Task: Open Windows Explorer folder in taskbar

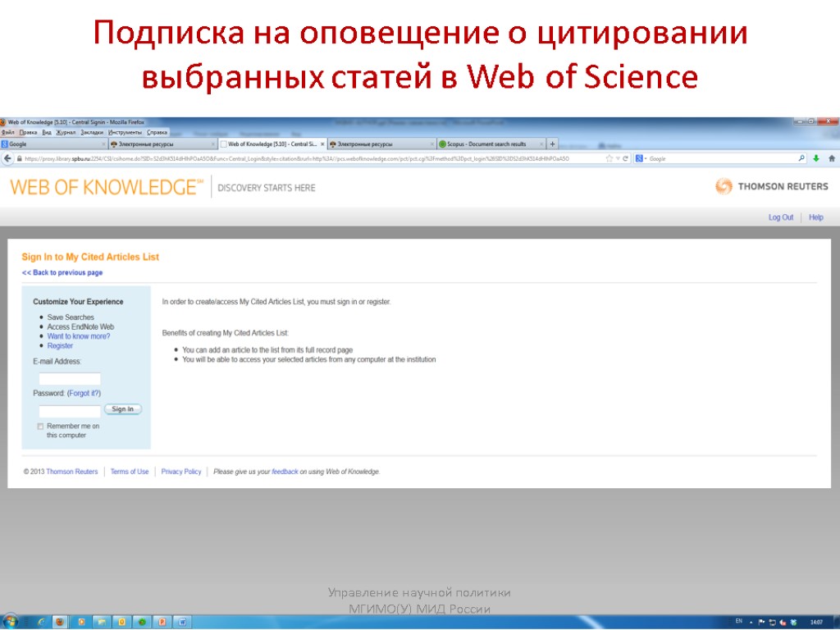Action: pyautogui.click(x=101, y=622)
